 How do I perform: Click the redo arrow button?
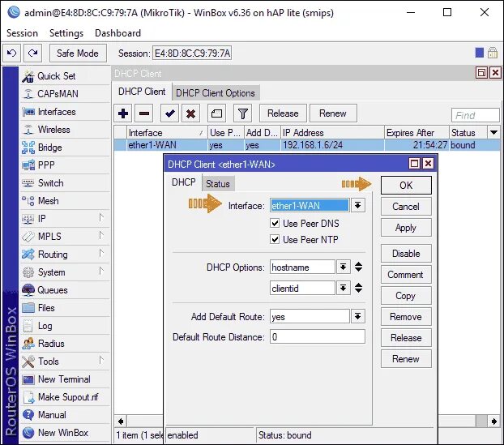click(x=32, y=53)
